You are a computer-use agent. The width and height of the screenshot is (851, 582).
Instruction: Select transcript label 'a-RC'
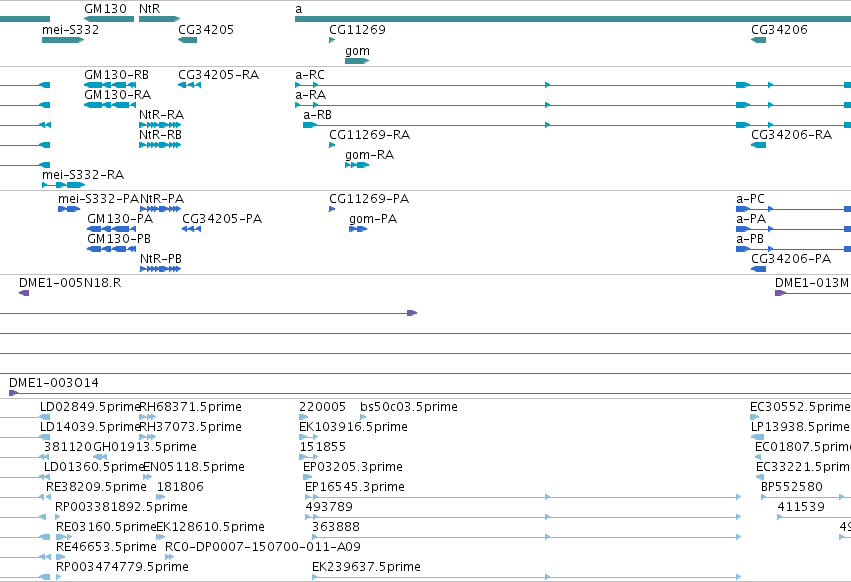(309, 74)
